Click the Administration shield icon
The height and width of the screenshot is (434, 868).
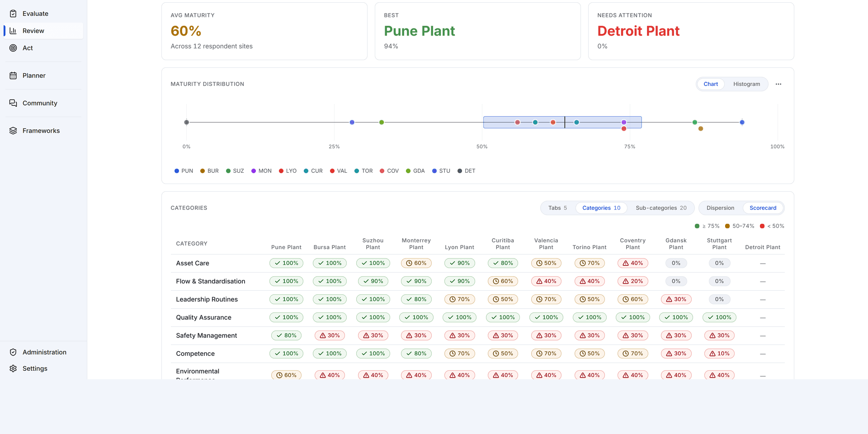pyautogui.click(x=13, y=352)
